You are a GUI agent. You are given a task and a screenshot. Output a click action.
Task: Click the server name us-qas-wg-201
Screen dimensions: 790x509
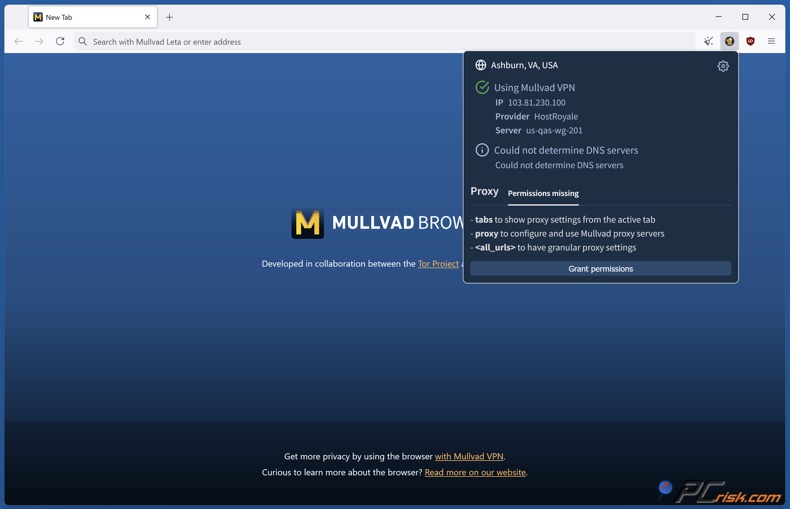pyautogui.click(x=554, y=131)
